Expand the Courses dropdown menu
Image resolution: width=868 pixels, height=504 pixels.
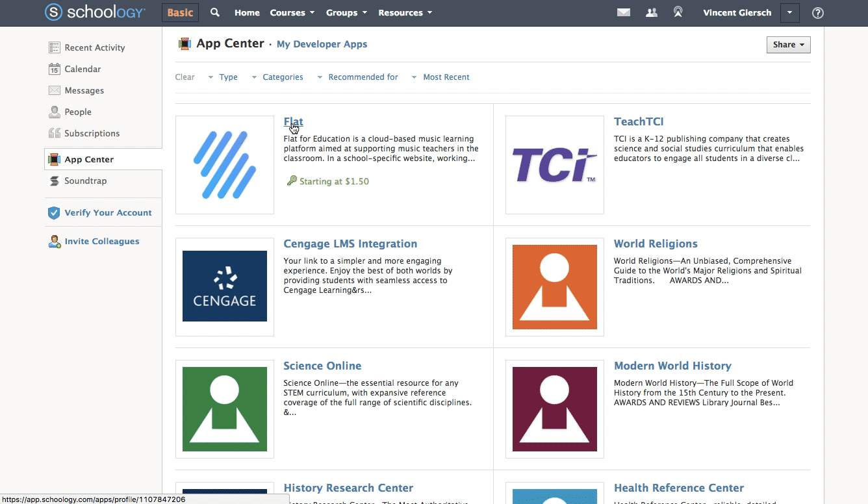292,12
